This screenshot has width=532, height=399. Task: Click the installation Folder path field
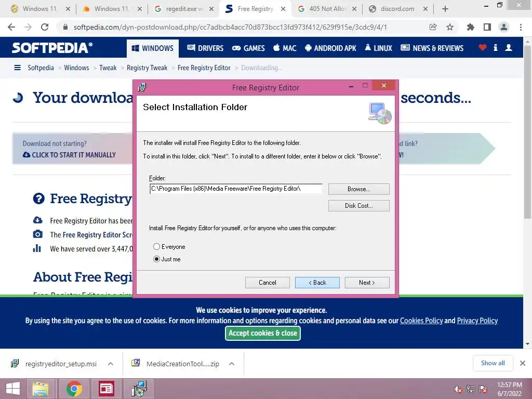[x=236, y=189]
